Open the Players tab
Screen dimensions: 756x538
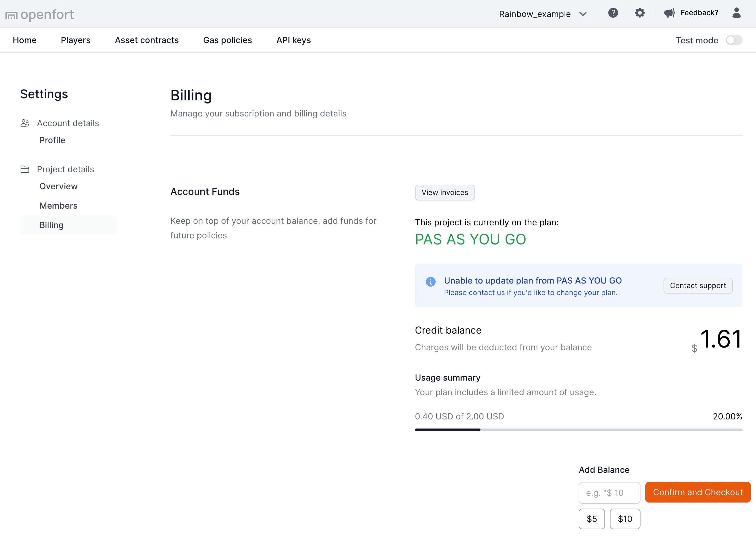coord(75,40)
